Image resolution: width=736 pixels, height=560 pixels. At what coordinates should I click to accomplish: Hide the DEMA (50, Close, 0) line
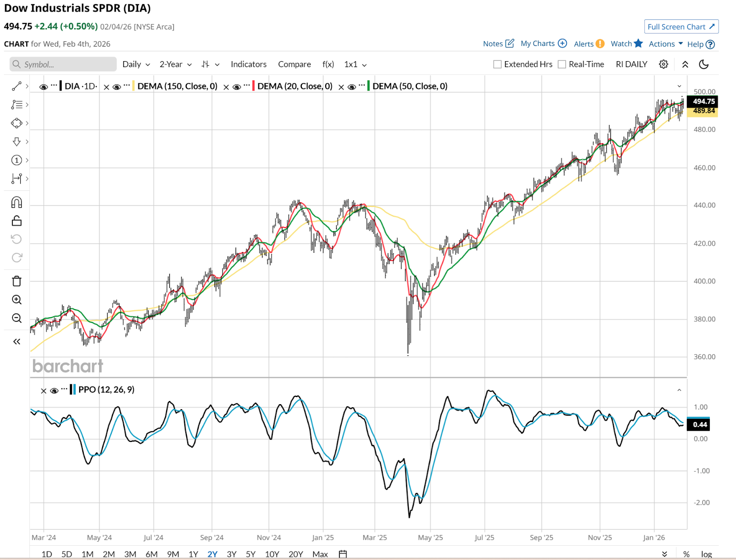tap(351, 87)
